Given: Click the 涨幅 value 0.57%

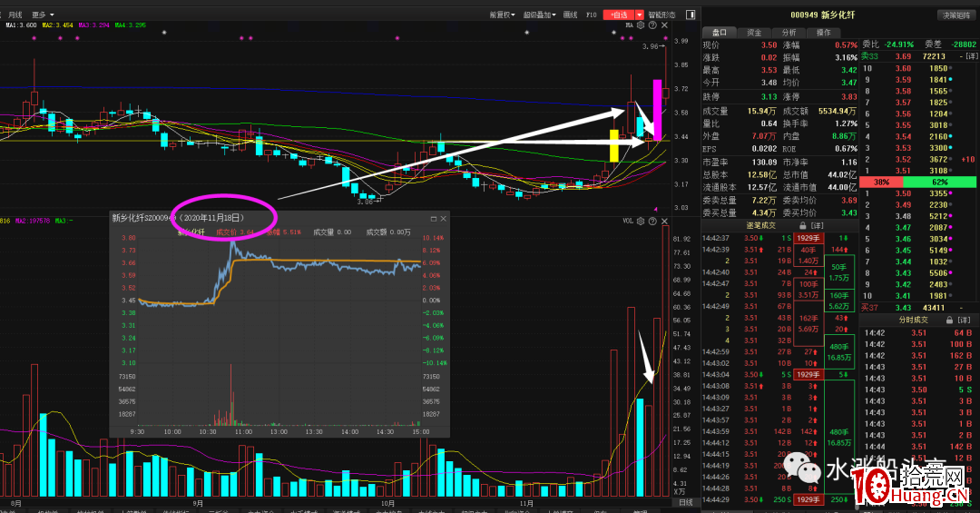Looking at the screenshot, I should [846, 45].
